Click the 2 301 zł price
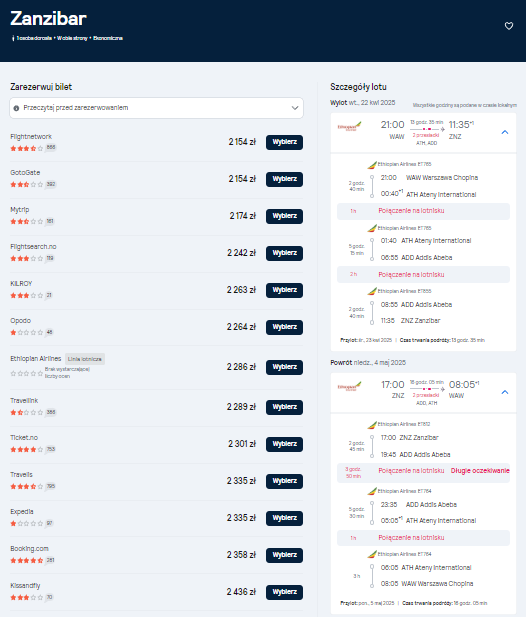This screenshot has width=526, height=617. [242, 444]
